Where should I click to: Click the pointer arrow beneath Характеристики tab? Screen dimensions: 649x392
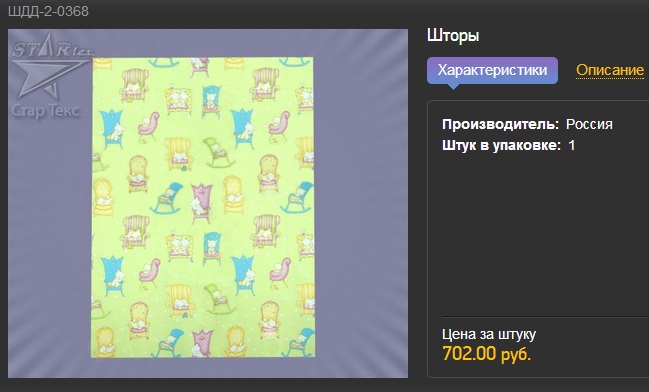point(453,87)
